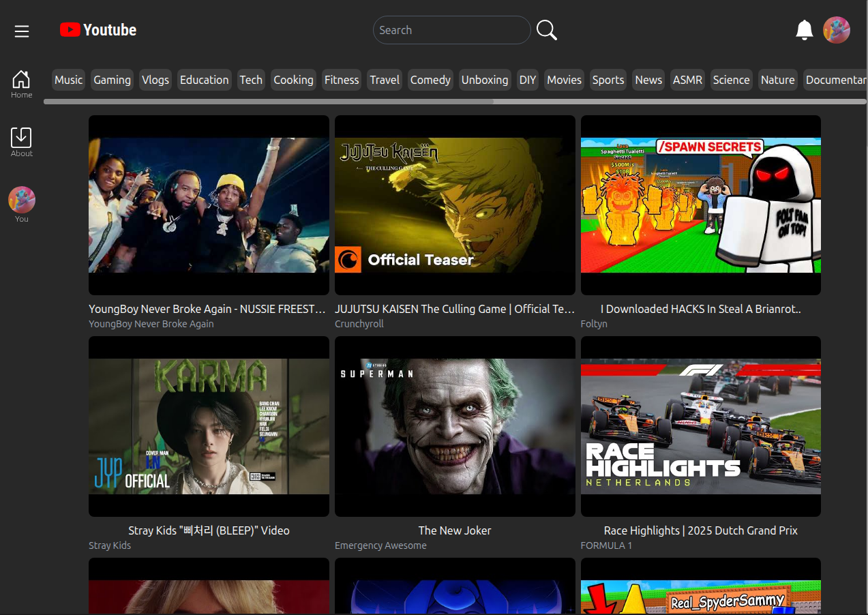Filter by Comedy category

tap(430, 80)
